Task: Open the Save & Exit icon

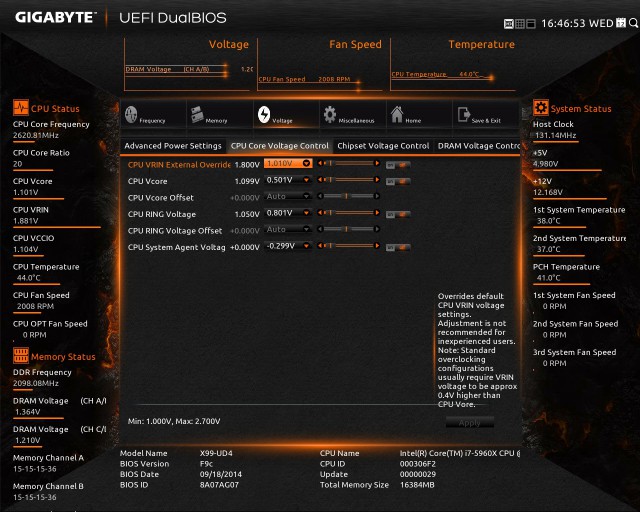Action: [464, 115]
